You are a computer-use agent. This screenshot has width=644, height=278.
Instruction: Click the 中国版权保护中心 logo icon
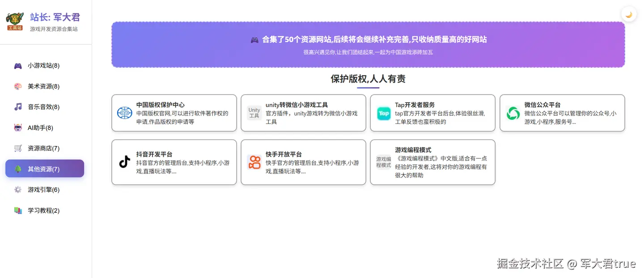click(x=125, y=113)
